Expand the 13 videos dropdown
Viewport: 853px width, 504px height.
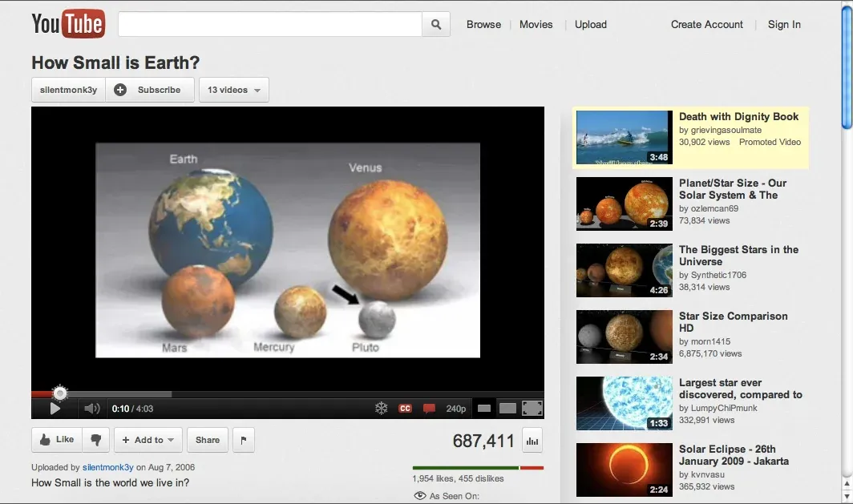[x=234, y=90]
